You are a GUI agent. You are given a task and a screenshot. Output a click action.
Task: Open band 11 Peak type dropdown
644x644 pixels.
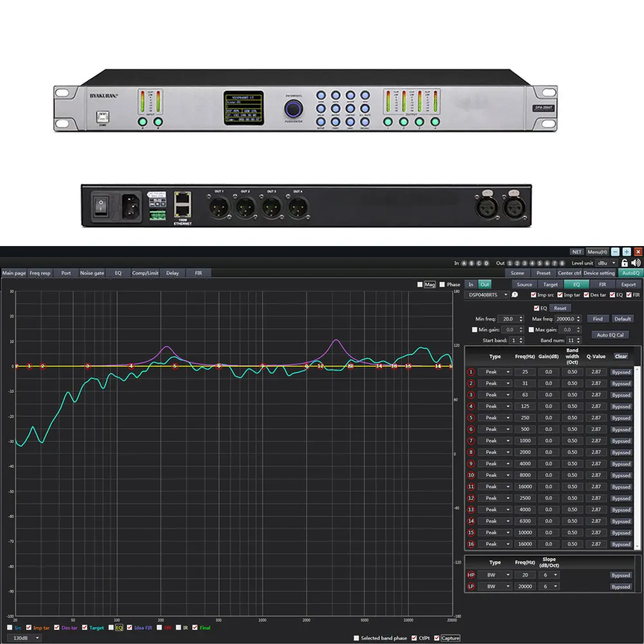tap(495, 487)
